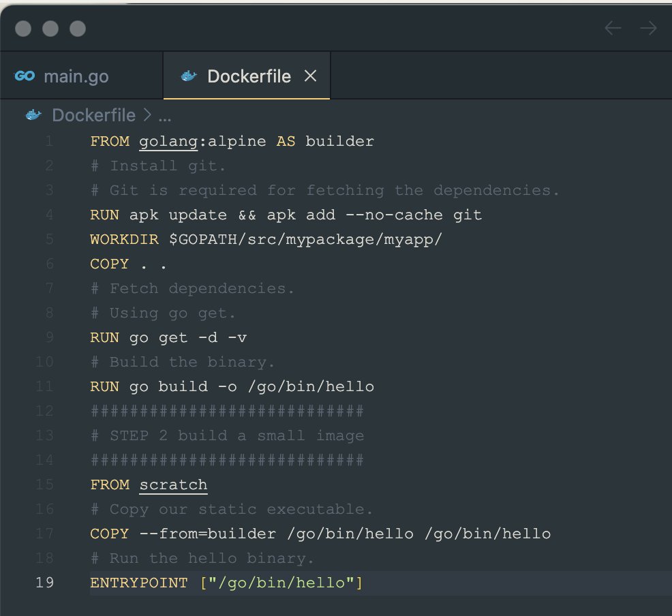Switch to the main.go tab
672x616 pixels.
[81, 76]
